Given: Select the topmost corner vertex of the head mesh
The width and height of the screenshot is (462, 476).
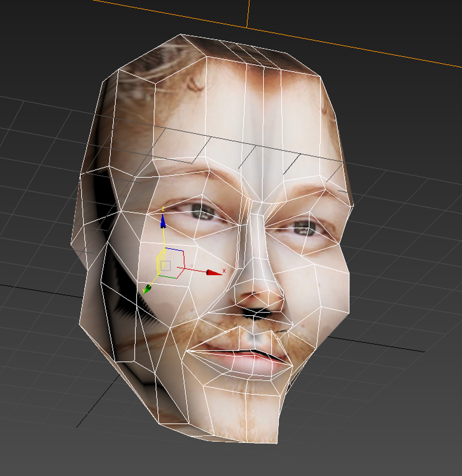Looking at the screenshot, I should tap(181, 34).
